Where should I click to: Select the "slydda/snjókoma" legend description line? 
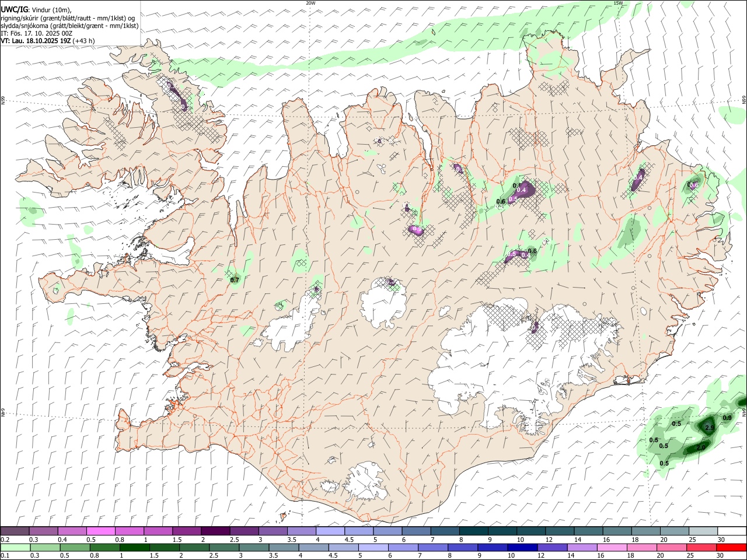point(69,26)
